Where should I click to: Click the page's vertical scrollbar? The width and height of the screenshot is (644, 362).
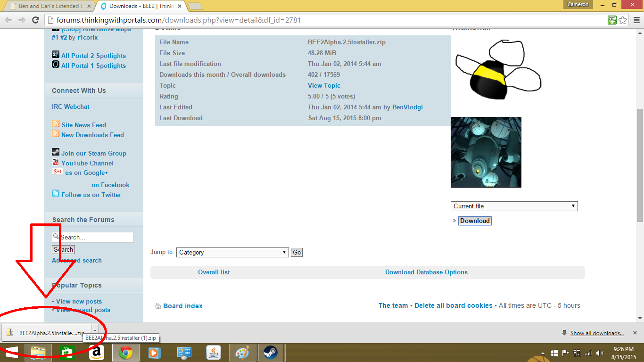640,165
